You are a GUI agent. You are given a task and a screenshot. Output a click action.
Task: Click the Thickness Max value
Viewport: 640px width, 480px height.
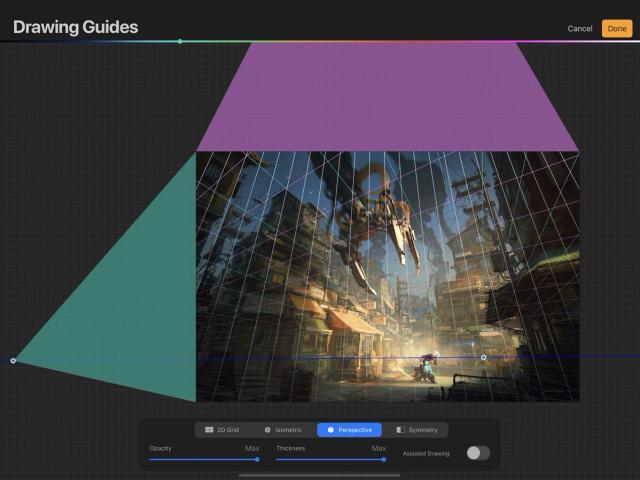pyautogui.click(x=378, y=448)
